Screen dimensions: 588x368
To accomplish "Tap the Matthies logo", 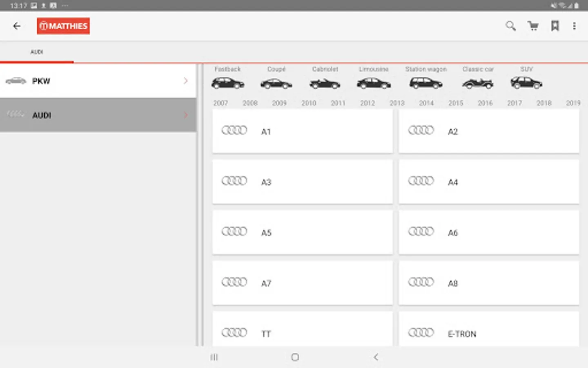I will click(x=63, y=26).
